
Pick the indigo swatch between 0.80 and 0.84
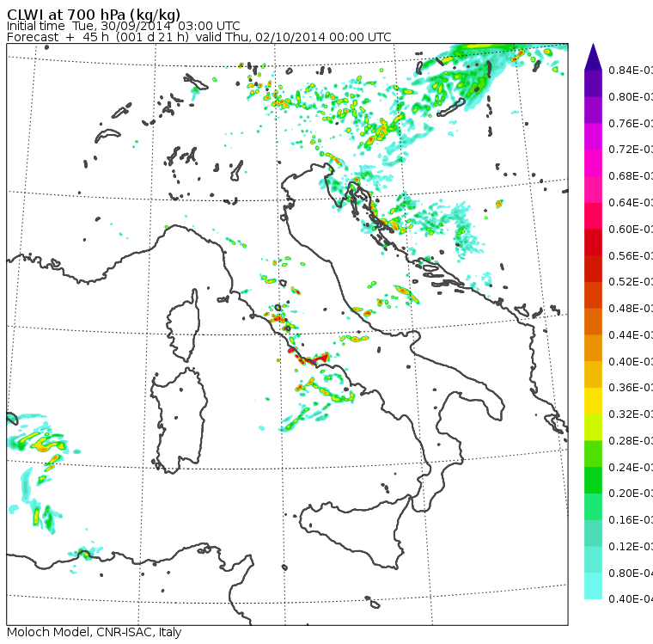pyautogui.click(x=593, y=83)
